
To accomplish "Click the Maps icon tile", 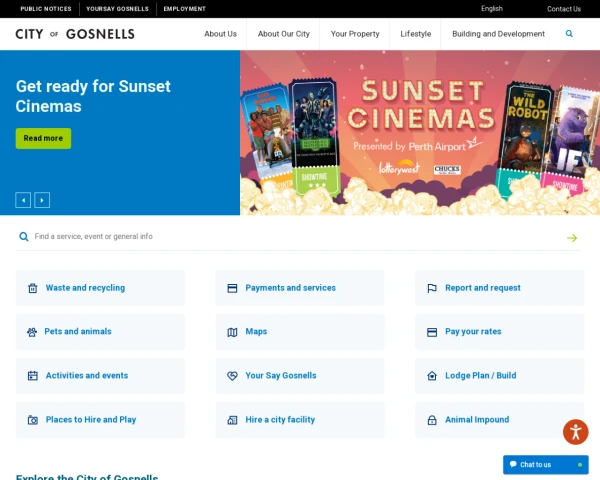I will pos(232,332).
